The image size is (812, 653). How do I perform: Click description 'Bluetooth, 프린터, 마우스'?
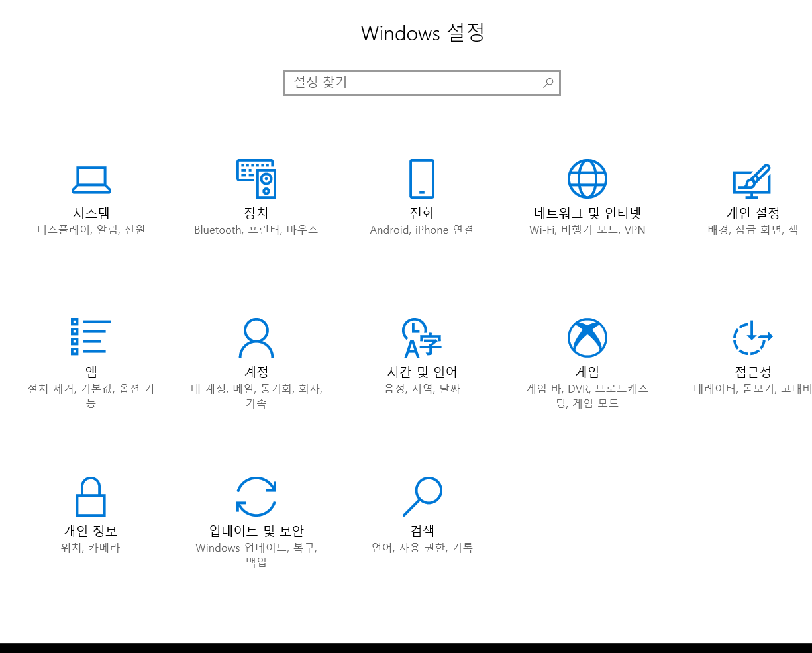tap(256, 230)
